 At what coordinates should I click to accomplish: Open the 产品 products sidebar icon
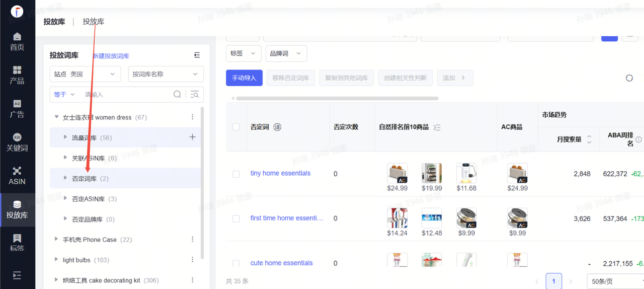tap(17, 75)
